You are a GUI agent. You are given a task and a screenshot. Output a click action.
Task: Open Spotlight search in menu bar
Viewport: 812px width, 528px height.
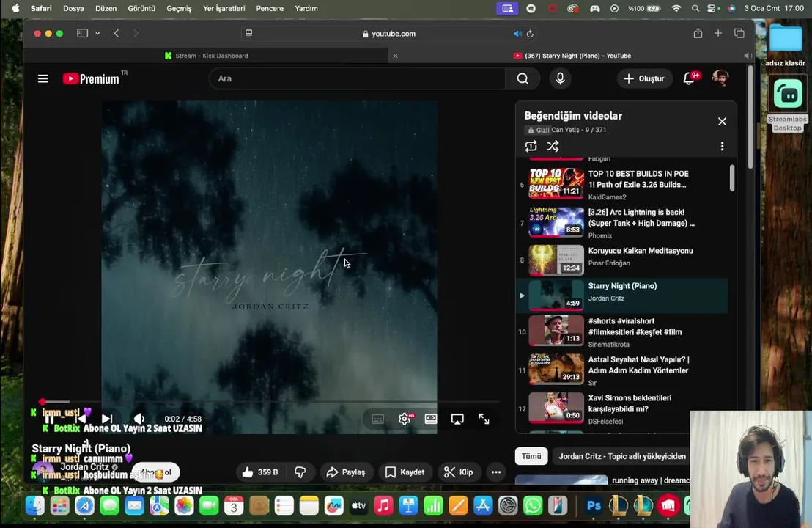click(695, 8)
